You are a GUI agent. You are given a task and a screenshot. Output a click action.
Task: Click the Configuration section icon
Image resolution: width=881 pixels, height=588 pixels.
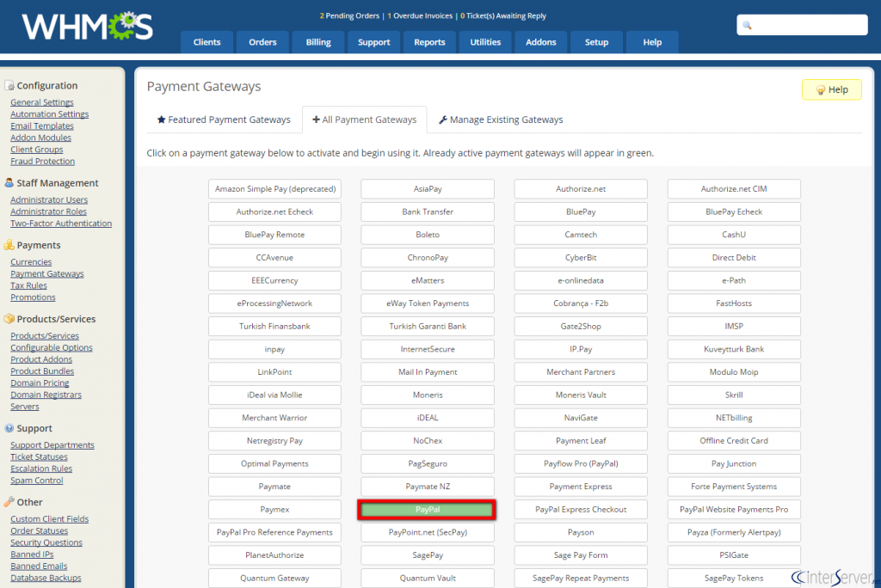tap(9, 85)
